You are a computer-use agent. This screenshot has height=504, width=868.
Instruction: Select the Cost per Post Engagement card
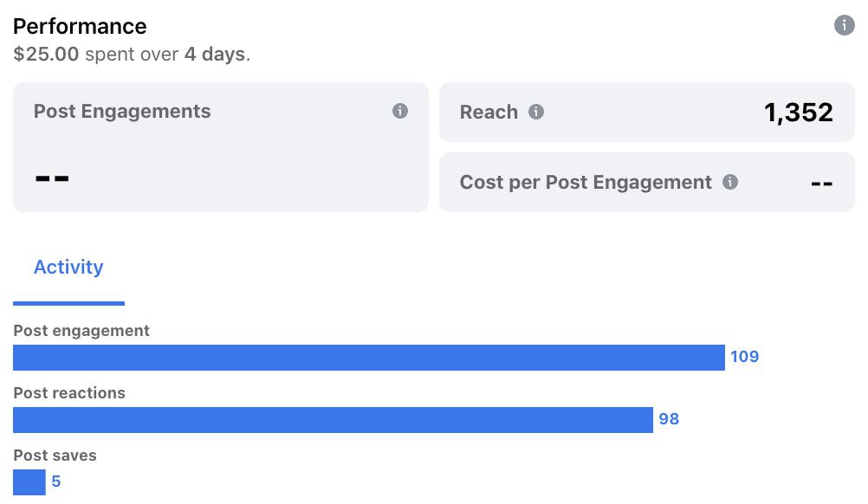click(646, 183)
